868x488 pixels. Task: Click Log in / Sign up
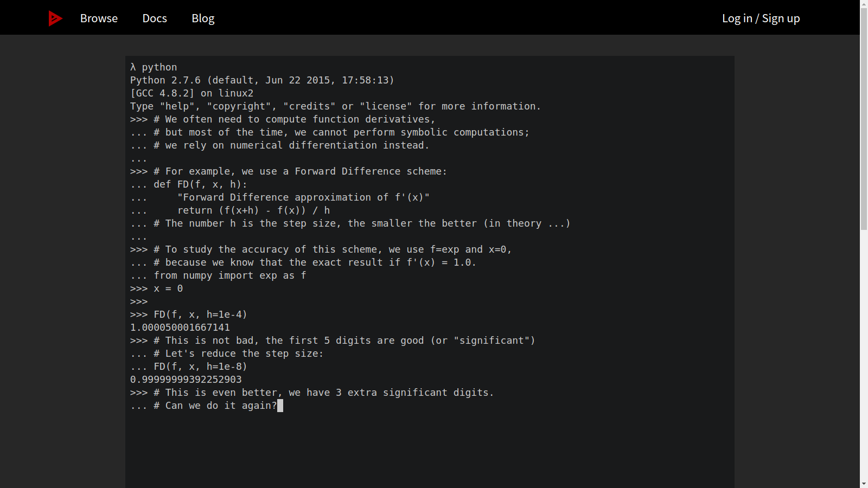[761, 18]
